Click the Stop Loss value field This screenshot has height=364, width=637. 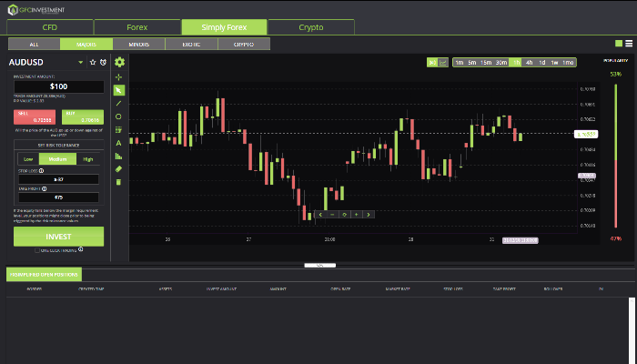click(x=58, y=179)
